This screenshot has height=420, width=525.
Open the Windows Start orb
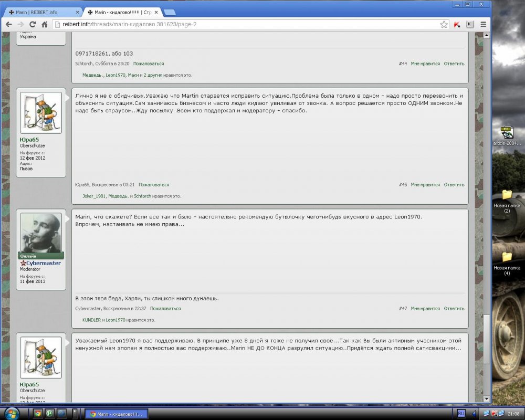10,413
